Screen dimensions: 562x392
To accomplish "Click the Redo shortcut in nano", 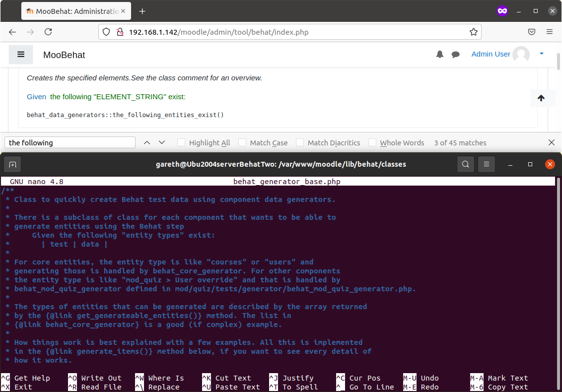I will (421, 387).
